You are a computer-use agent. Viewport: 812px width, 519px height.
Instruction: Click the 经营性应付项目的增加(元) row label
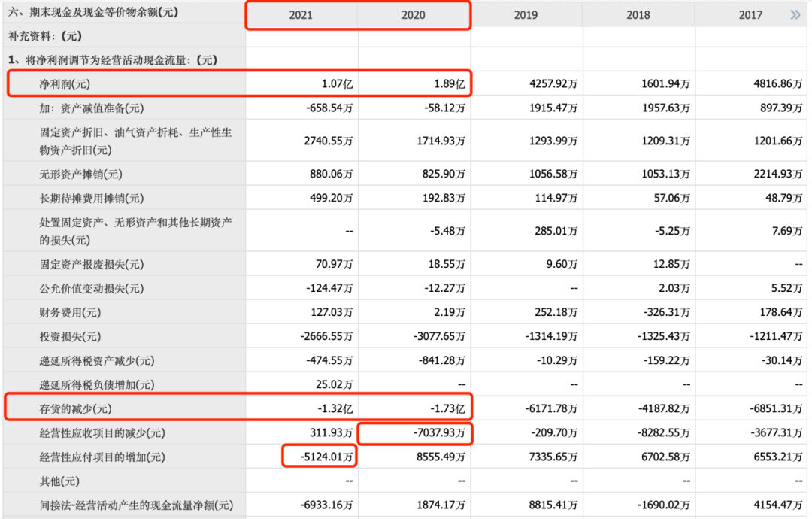pyautogui.click(x=102, y=457)
